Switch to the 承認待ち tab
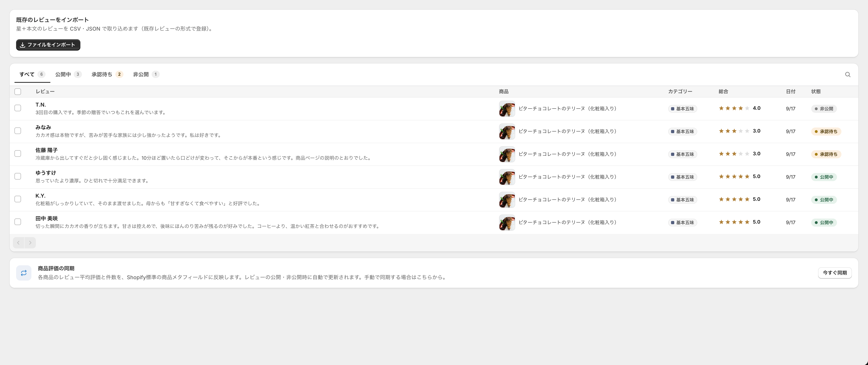Screen dimensions: 868x365 (x=107, y=75)
